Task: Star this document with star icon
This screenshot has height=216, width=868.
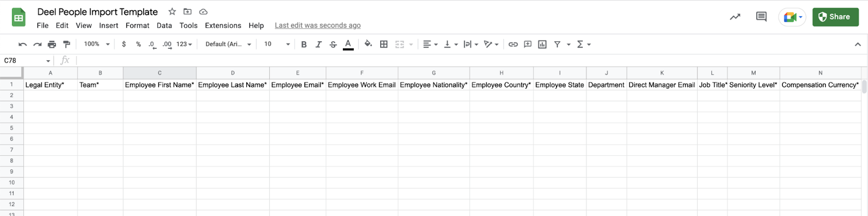Action: click(x=172, y=11)
